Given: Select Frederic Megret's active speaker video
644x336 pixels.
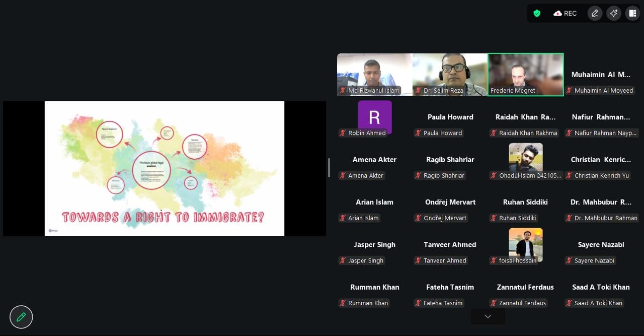Looking at the screenshot, I should point(525,73).
